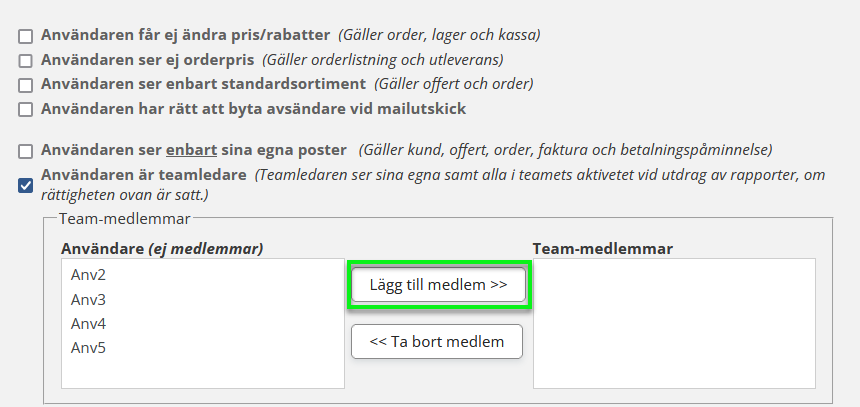Pick Anv5 in the non-members list
The width and height of the screenshot is (860, 407).
click(89, 348)
